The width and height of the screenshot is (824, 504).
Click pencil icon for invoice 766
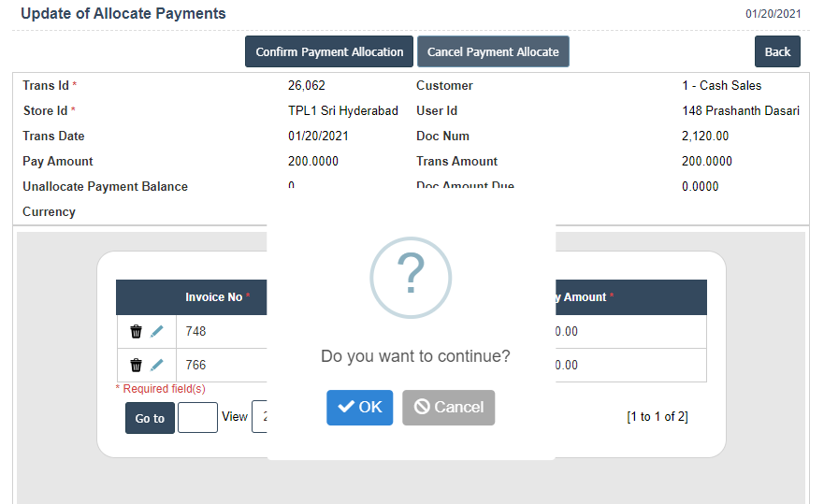(x=157, y=366)
